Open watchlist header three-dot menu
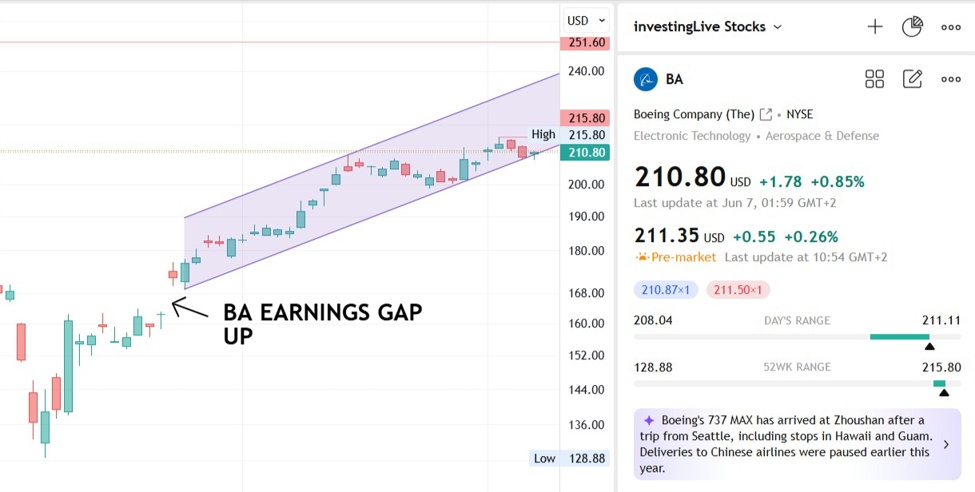The image size is (975, 492). point(951,27)
